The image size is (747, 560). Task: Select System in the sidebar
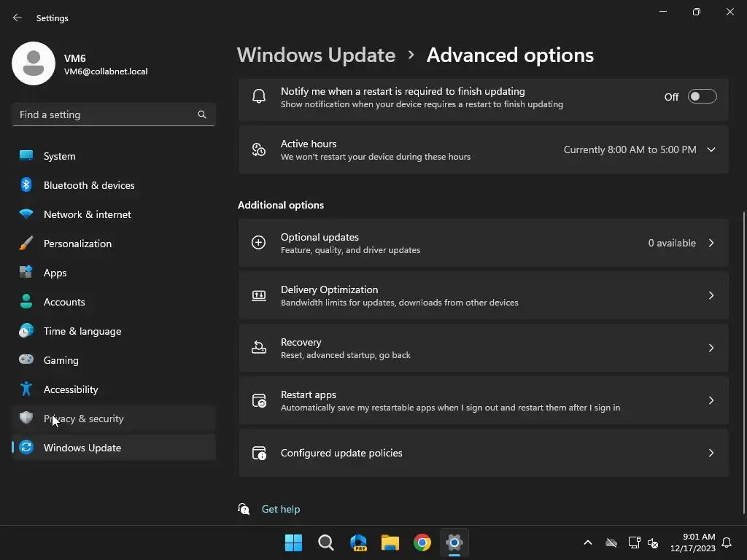(x=113, y=156)
